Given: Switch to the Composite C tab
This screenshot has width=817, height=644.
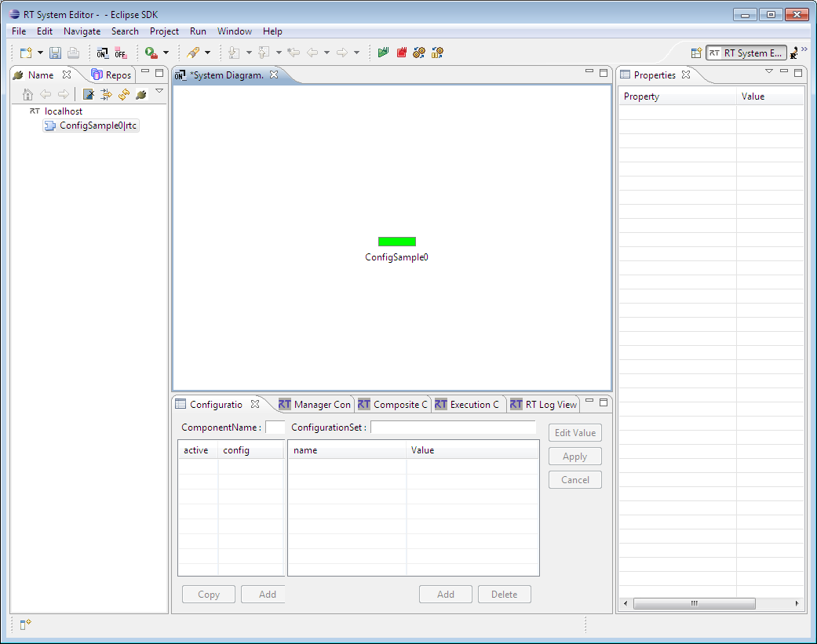Looking at the screenshot, I should click(x=393, y=405).
